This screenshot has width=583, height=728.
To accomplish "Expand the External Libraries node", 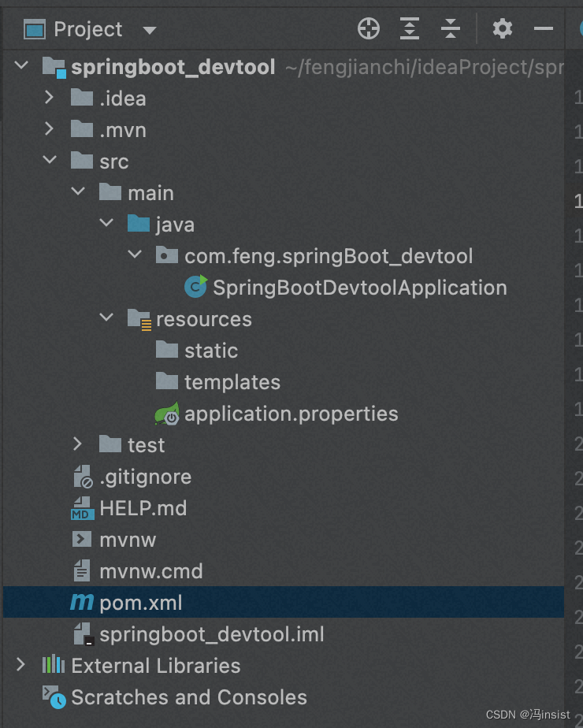I will point(21,665).
